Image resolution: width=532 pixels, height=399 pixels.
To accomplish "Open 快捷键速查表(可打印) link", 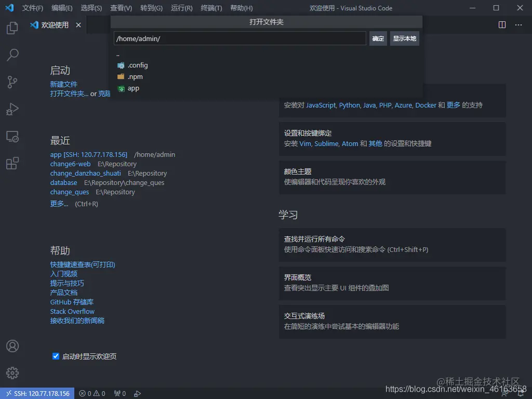I will [x=83, y=264].
